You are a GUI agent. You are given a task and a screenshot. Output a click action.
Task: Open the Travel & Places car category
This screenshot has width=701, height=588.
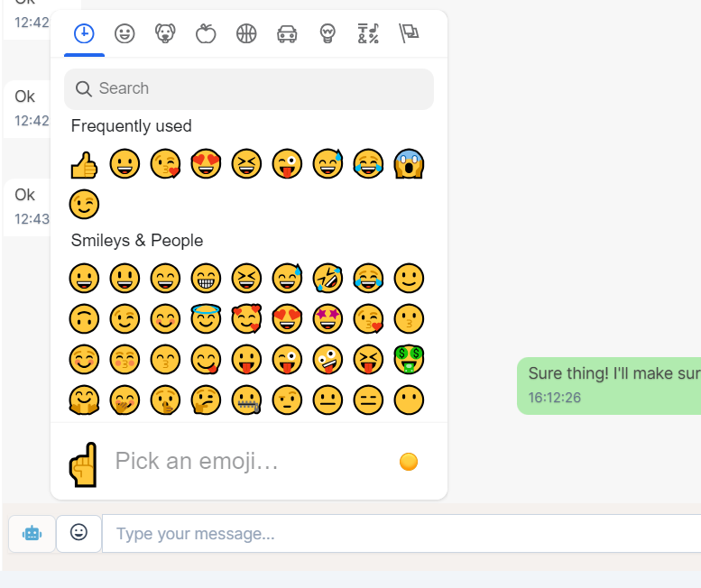[287, 34]
